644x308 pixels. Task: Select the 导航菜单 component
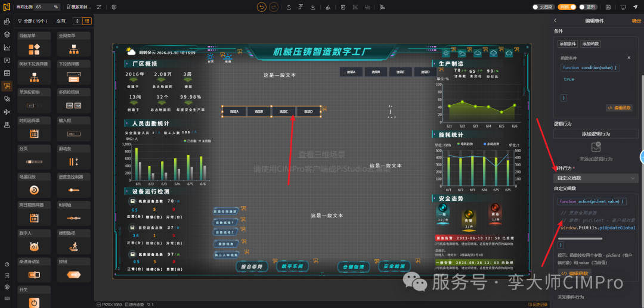point(34,45)
